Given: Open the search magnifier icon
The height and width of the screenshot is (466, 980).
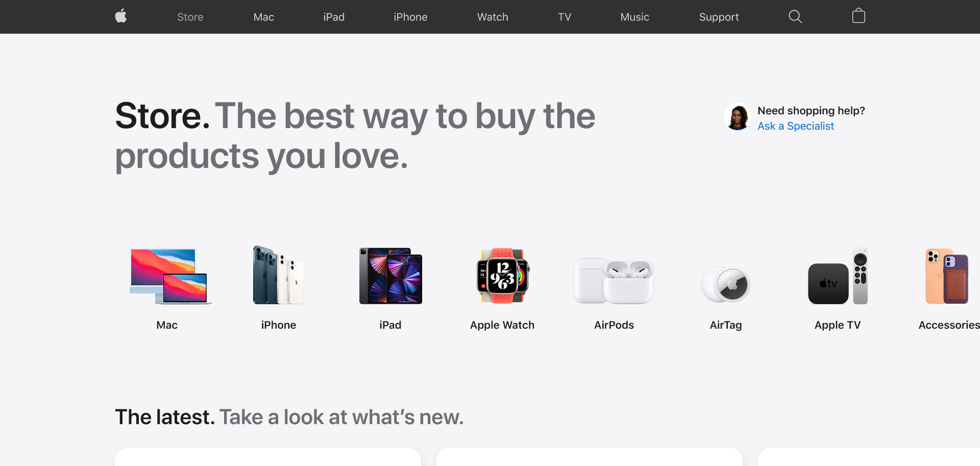Looking at the screenshot, I should pyautogui.click(x=795, y=17).
